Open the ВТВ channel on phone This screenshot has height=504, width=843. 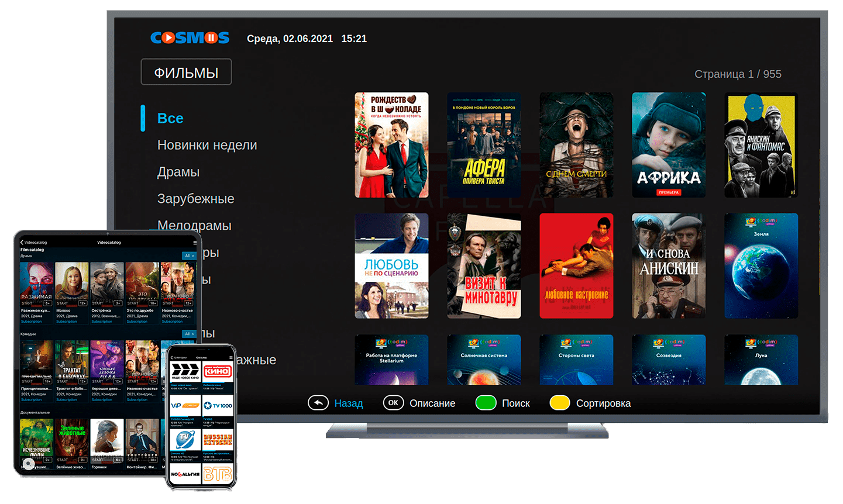218,474
